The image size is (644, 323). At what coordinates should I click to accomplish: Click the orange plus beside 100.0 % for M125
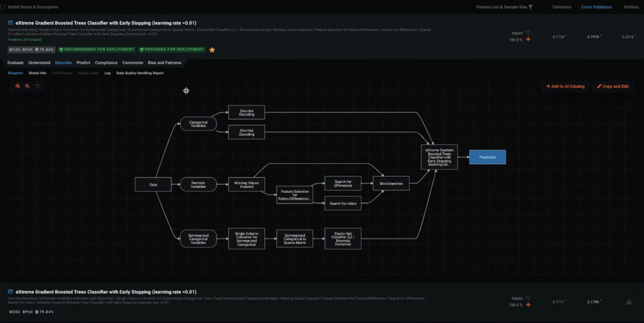click(528, 40)
